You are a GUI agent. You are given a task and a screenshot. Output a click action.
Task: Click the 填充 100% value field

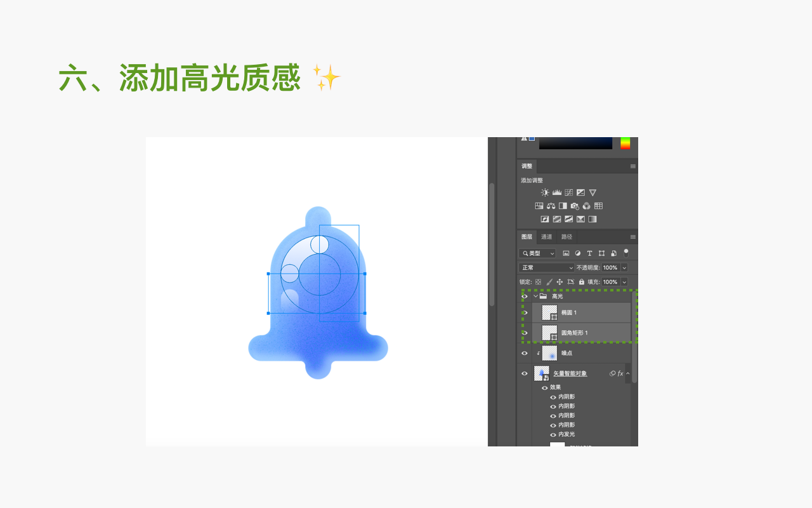(x=610, y=282)
